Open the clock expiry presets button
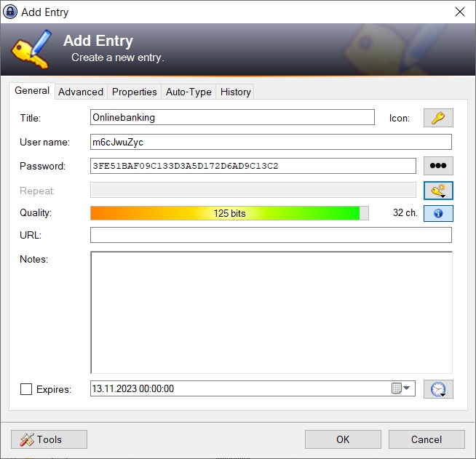The image size is (476, 459). tap(438, 389)
